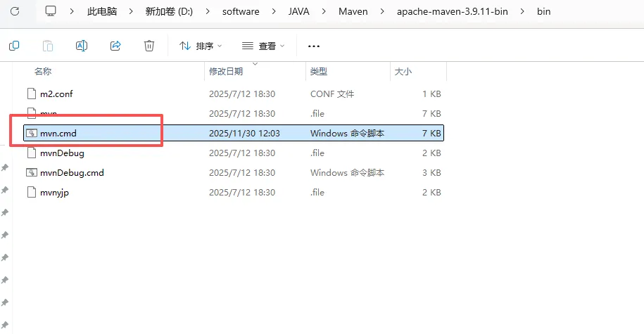Click the mvnyjp file icon
Viewport: 644px width, 334px height.
[32, 193]
